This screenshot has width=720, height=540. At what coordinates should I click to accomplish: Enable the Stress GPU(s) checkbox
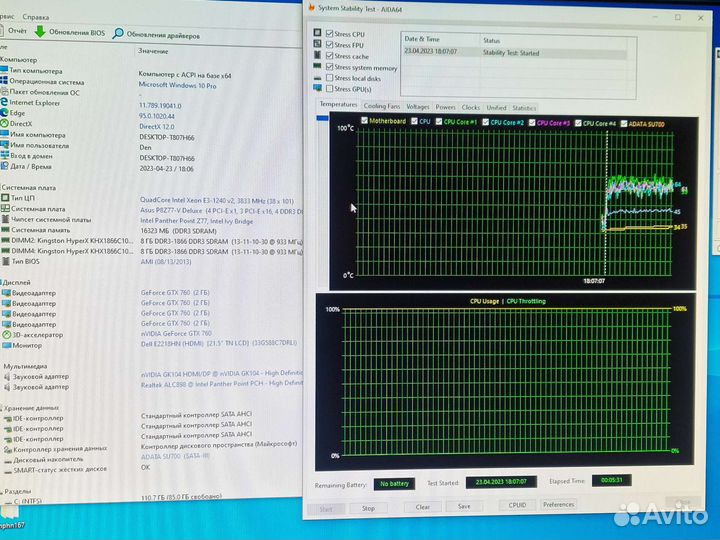pyautogui.click(x=330, y=89)
